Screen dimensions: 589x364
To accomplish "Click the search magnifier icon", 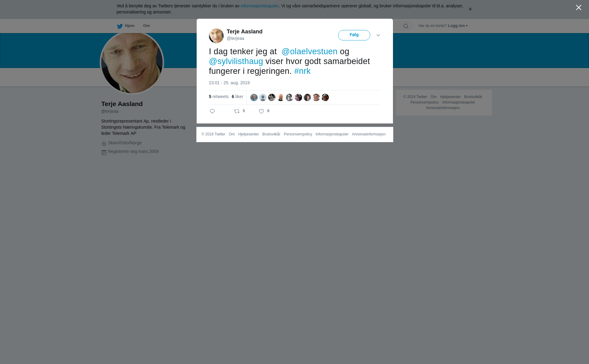I will click(406, 26).
